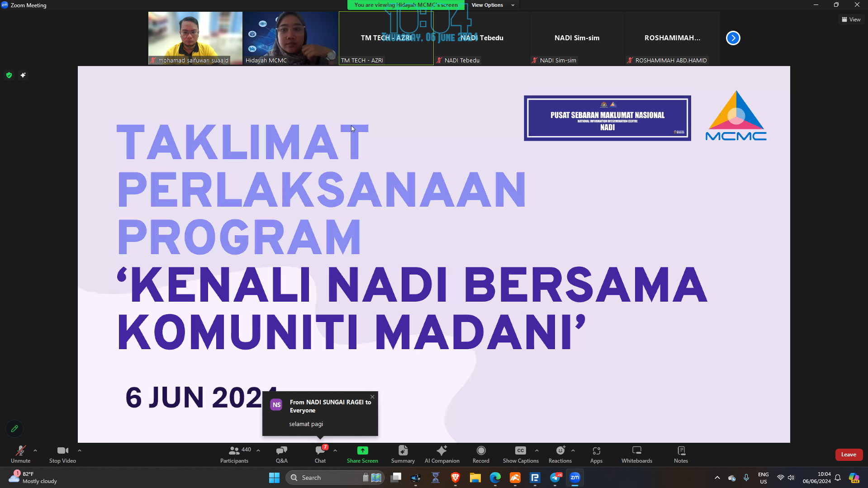868x488 pixels.
Task: Open Zoom Apps
Action: 596,454
